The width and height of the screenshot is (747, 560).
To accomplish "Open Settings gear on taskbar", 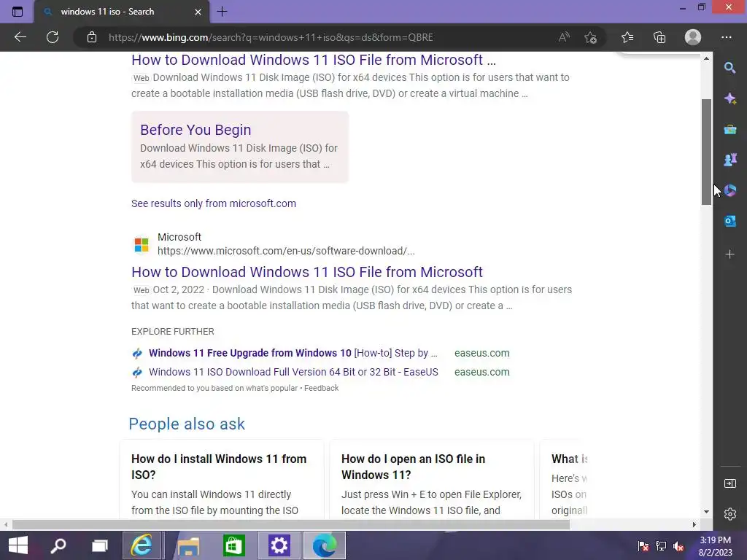I will click(x=279, y=545).
